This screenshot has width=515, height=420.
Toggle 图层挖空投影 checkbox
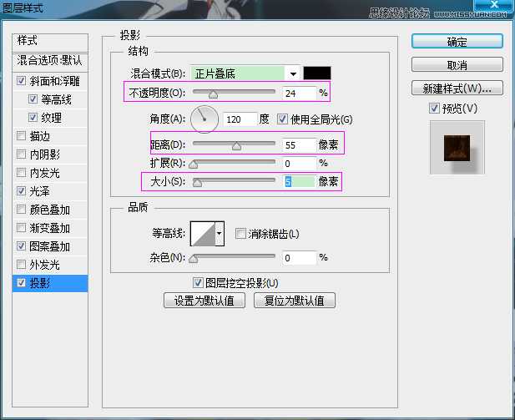tap(198, 282)
